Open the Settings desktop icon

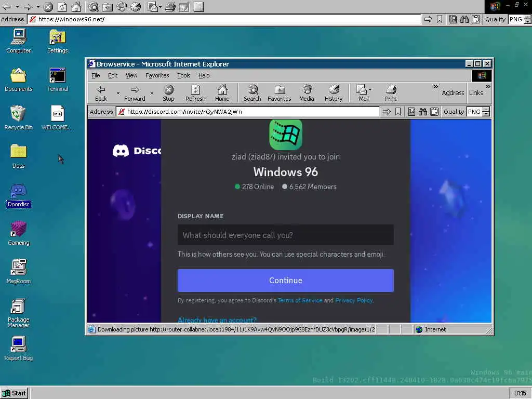57,41
